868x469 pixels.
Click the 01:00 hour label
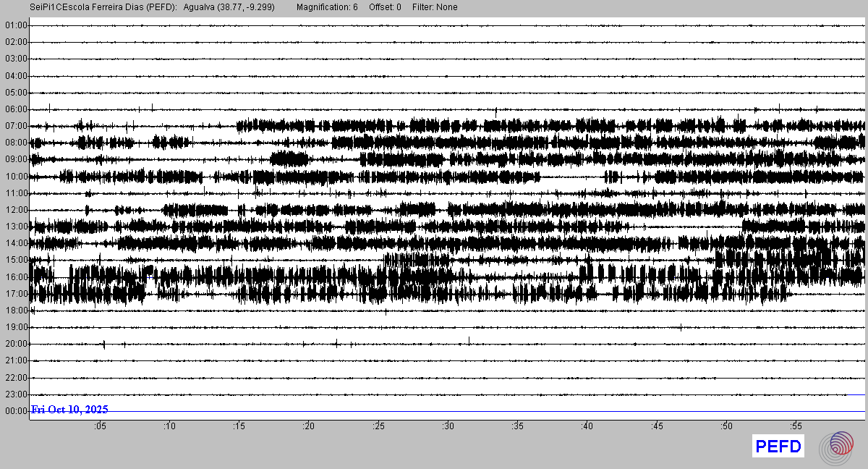coord(15,25)
